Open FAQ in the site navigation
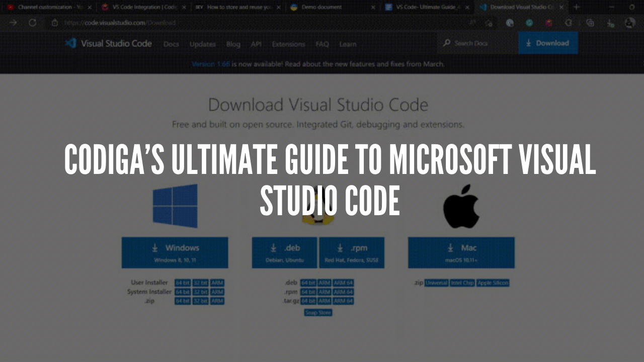The height and width of the screenshot is (362, 644). click(x=322, y=44)
